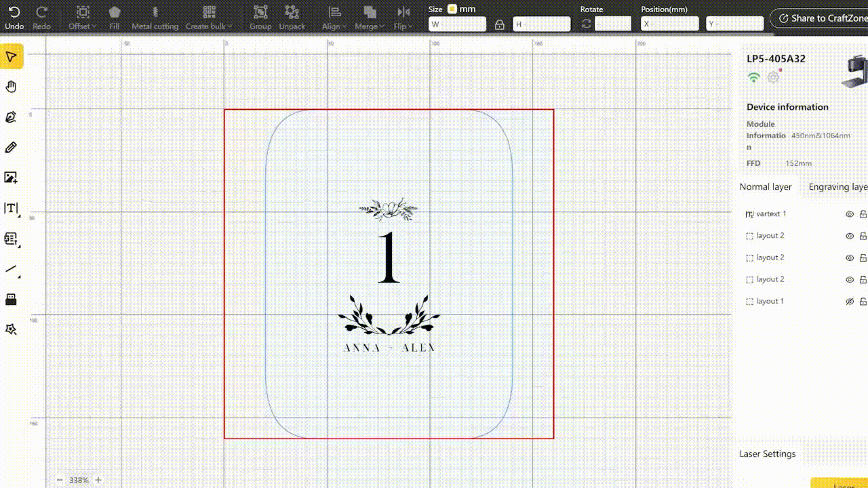Click the 338% zoom level
868x488 pixels.
[x=79, y=480]
